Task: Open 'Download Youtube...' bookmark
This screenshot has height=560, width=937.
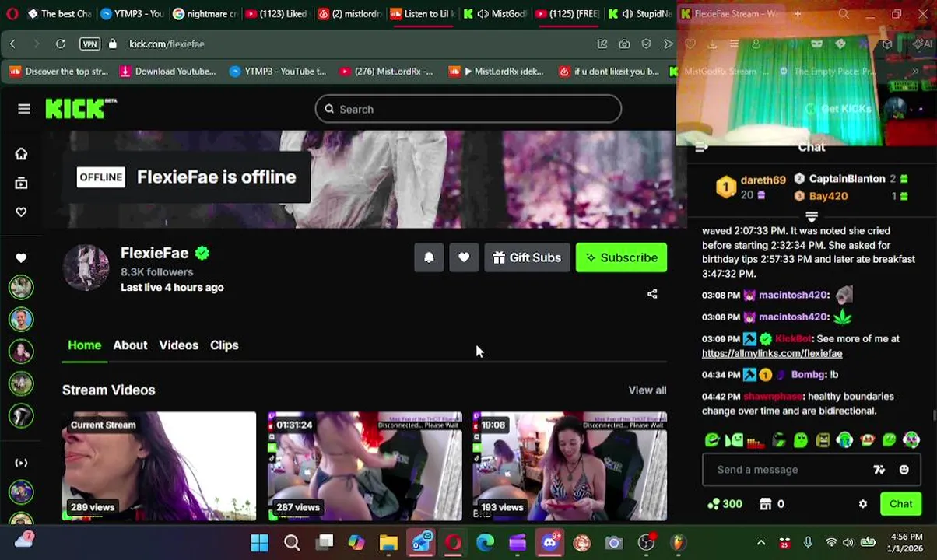Action: tap(167, 72)
